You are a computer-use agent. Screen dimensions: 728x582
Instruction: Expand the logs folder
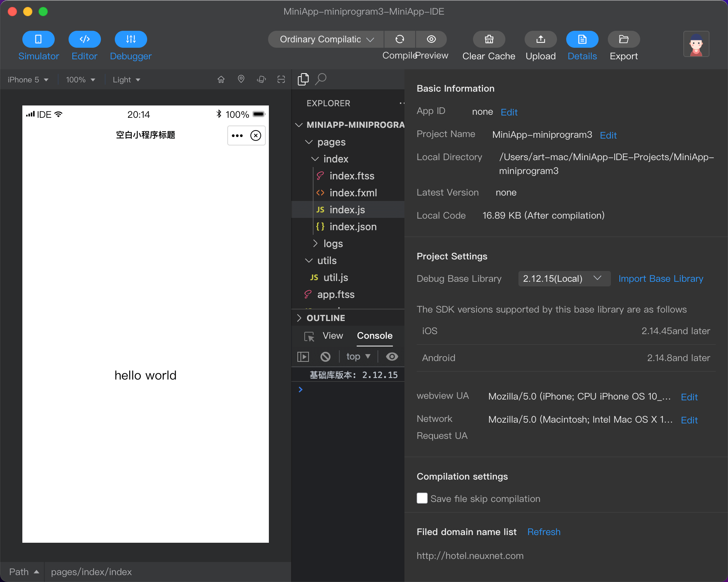click(315, 243)
